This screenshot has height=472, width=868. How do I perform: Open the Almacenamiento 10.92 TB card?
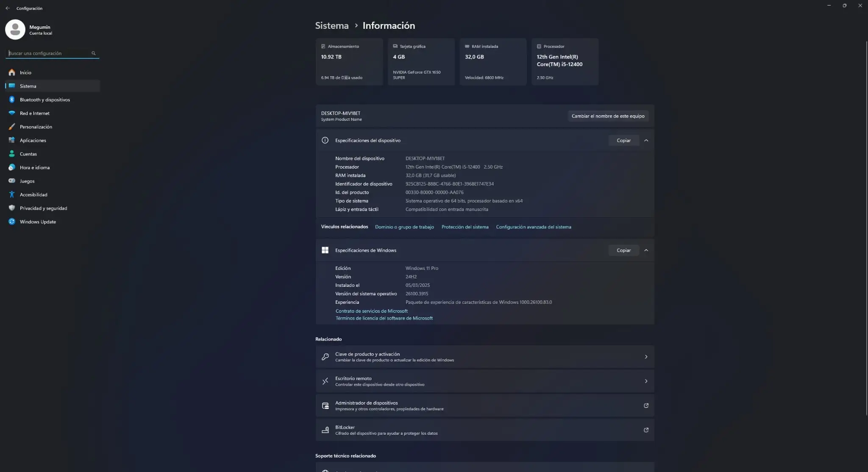349,62
